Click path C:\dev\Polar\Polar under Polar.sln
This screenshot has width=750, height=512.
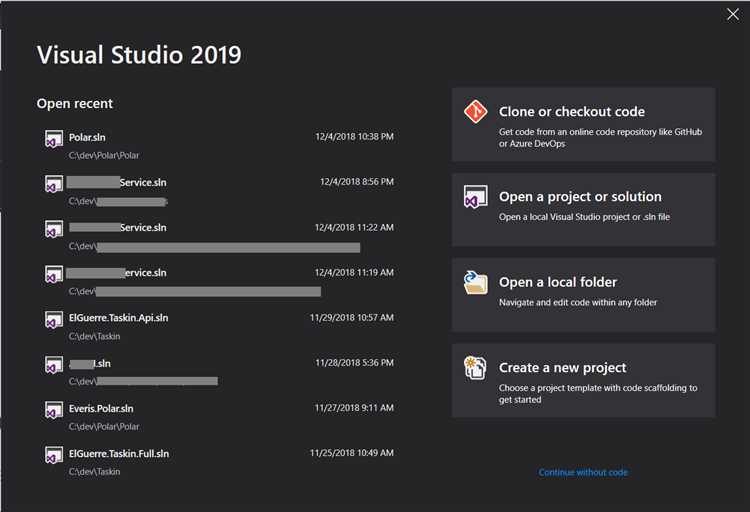pyautogui.click(x=104, y=156)
